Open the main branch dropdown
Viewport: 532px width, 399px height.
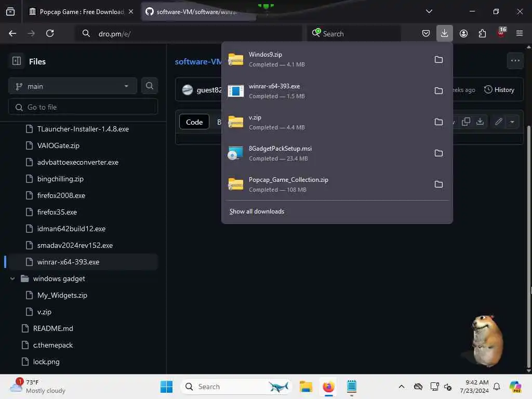[73, 86]
